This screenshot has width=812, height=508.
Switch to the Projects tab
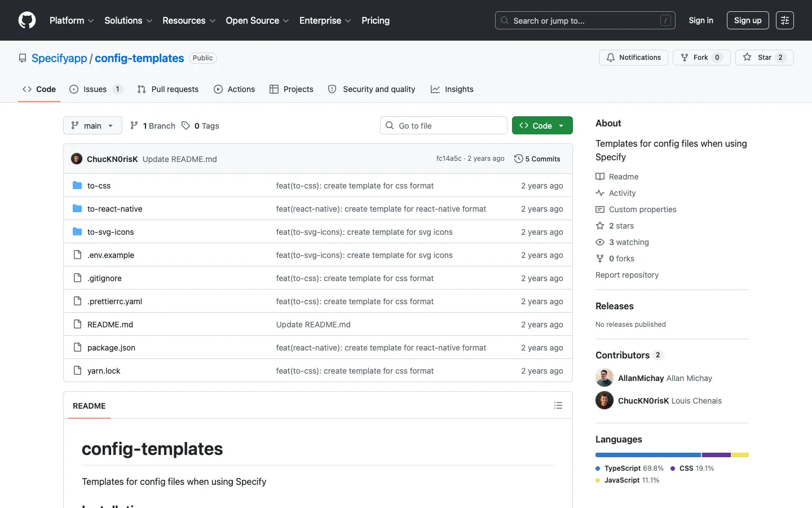(292, 89)
